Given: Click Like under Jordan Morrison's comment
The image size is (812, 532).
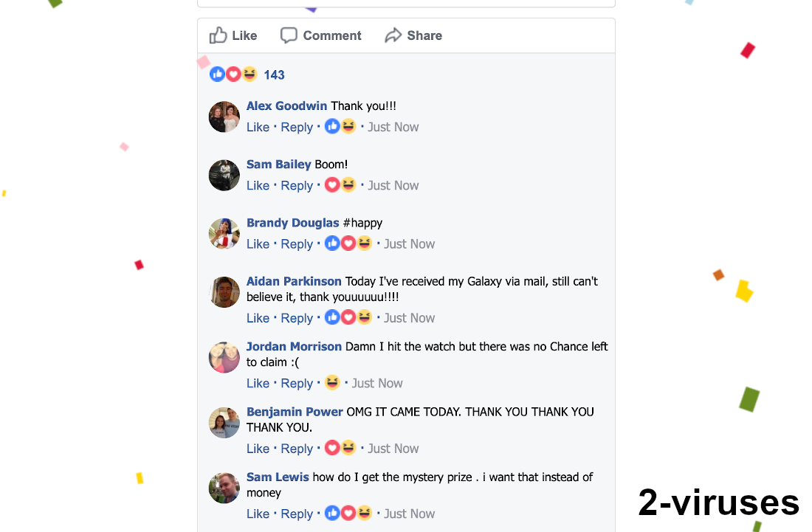Looking at the screenshot, I should point(258,383).
